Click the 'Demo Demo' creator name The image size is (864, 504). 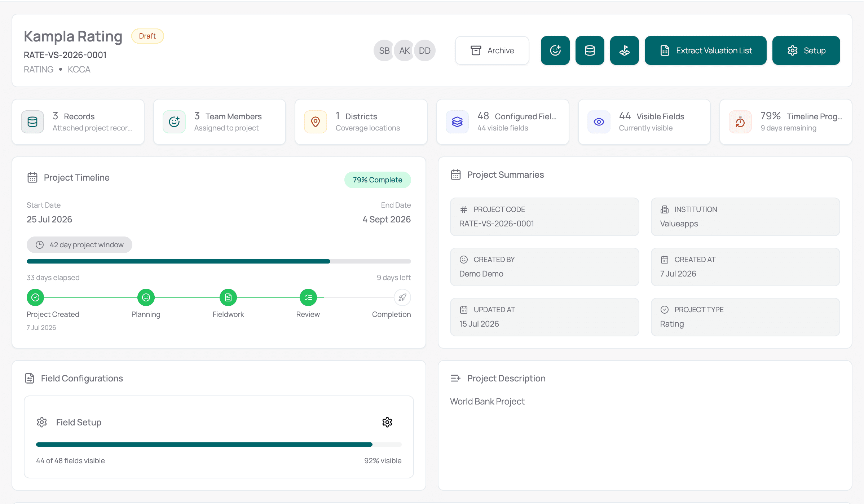point(481,274)
